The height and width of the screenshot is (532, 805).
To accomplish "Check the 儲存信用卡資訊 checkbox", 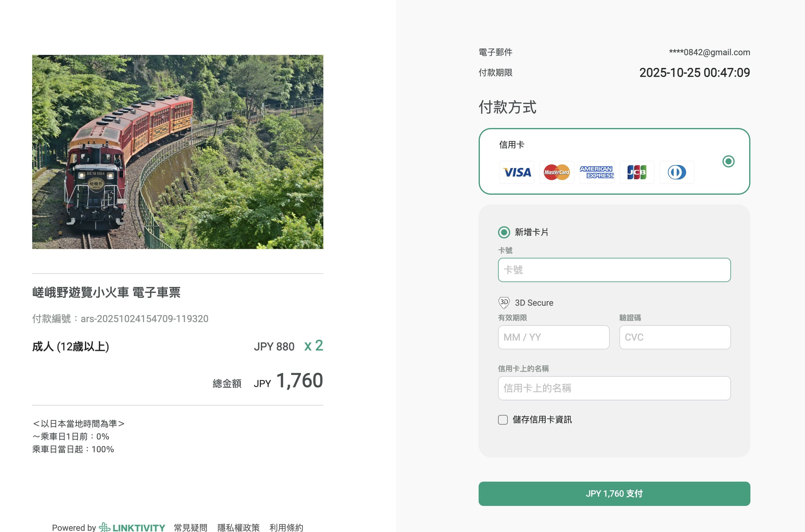I will click(503, 420).
